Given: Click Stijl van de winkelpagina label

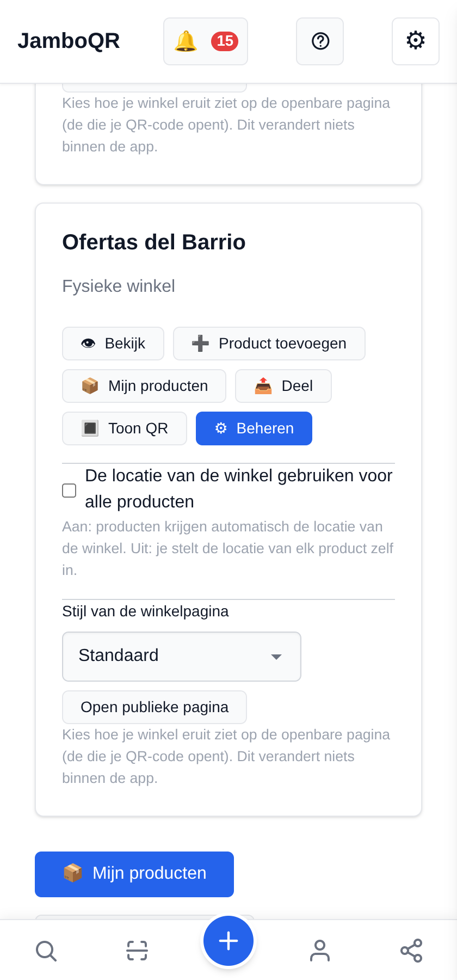Looking at the screenshot, I should coord(145,611).
